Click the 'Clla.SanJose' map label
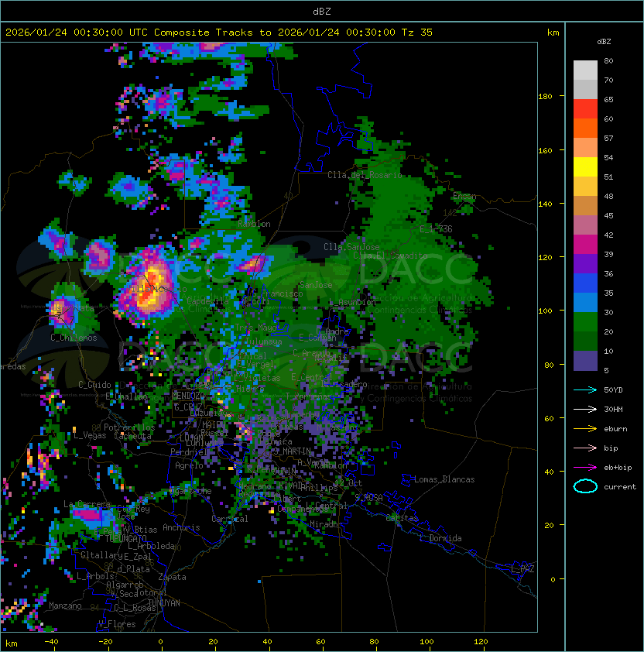 click(351, 247)
